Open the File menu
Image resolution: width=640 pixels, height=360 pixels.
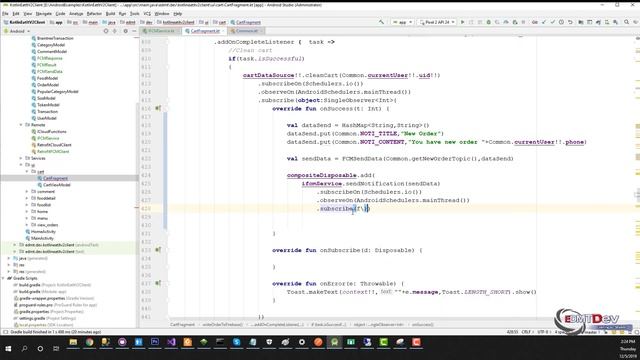5,13
